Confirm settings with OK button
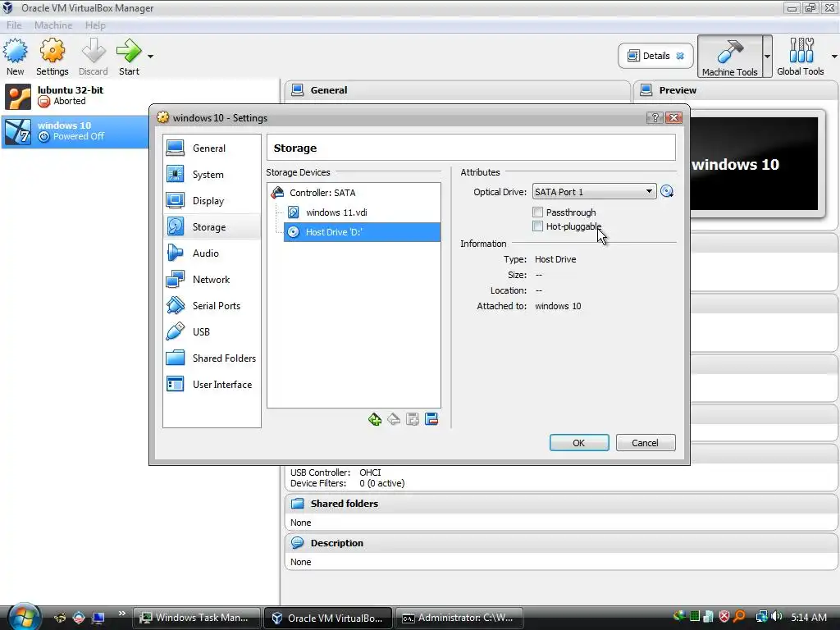Screen dimensions: 840x630 579,443
